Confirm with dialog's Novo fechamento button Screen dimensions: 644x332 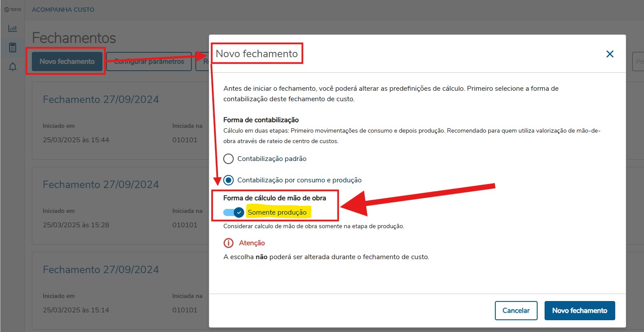(579, 311)
